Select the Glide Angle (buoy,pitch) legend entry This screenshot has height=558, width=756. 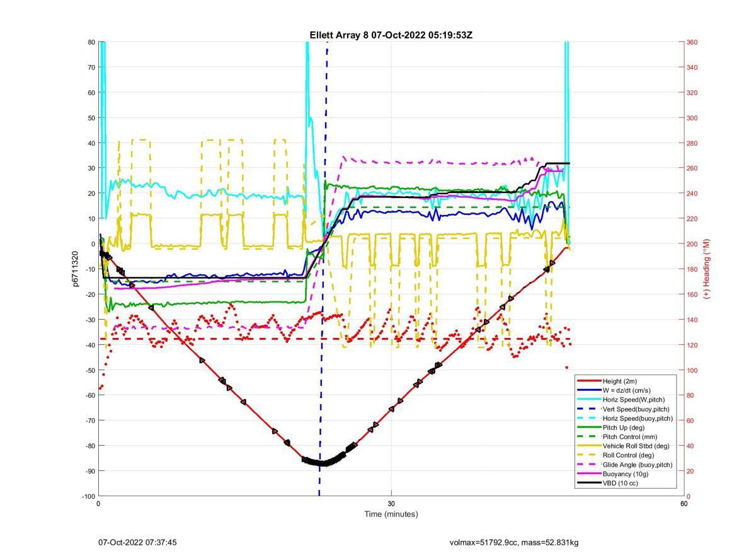pyautogui.click(x=625, y=465)
